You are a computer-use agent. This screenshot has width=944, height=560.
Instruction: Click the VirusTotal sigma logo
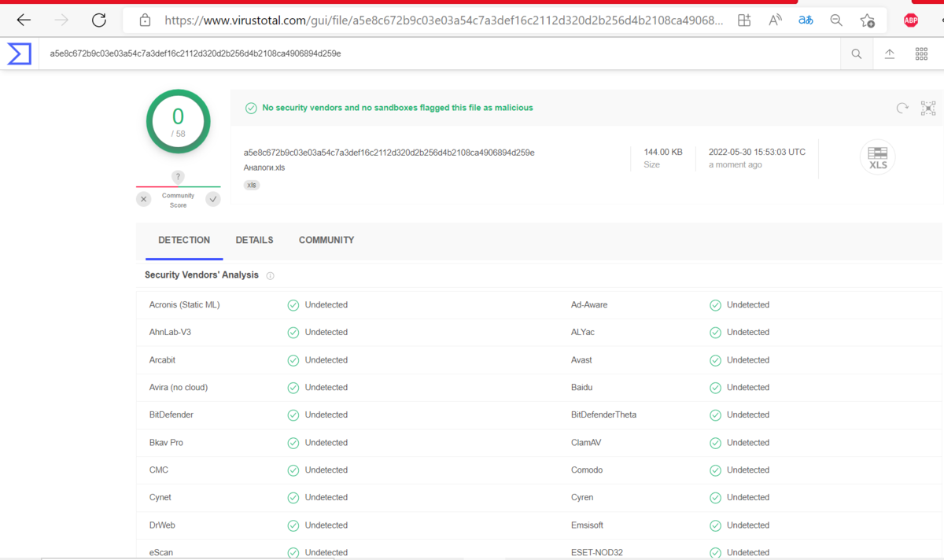click(20, 53)
